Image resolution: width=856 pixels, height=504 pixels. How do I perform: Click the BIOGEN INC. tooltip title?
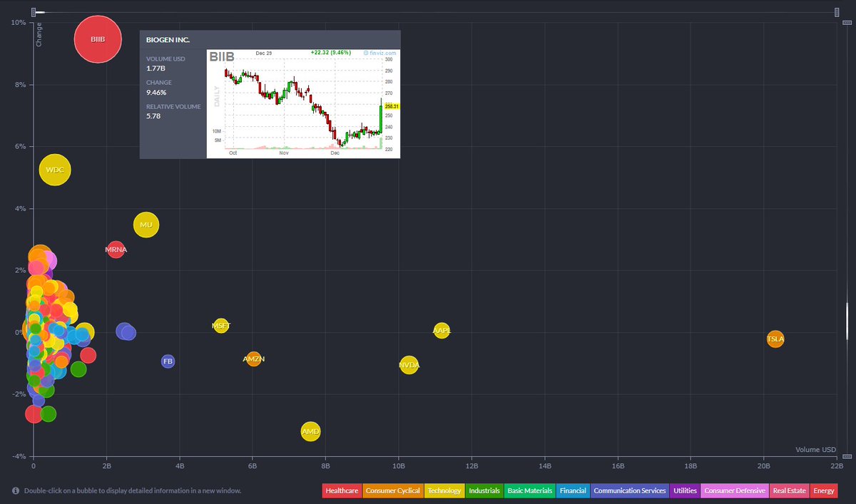click(x=168, y=40)
